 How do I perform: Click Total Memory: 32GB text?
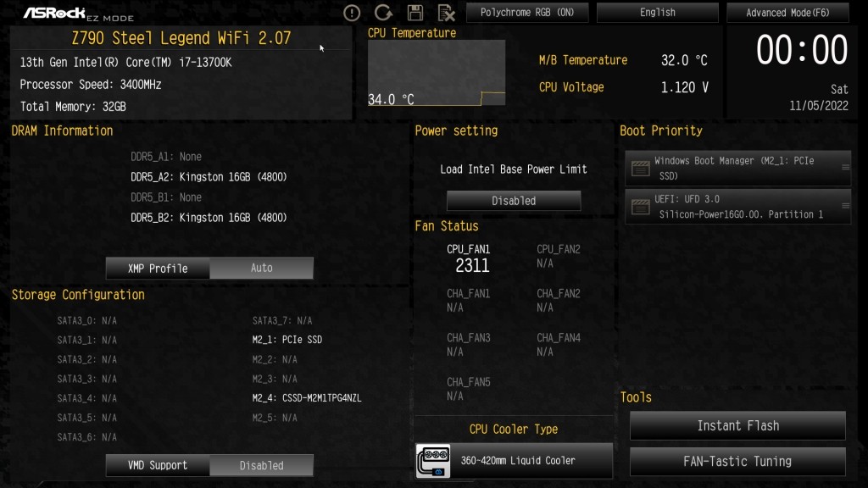[73, 107]
